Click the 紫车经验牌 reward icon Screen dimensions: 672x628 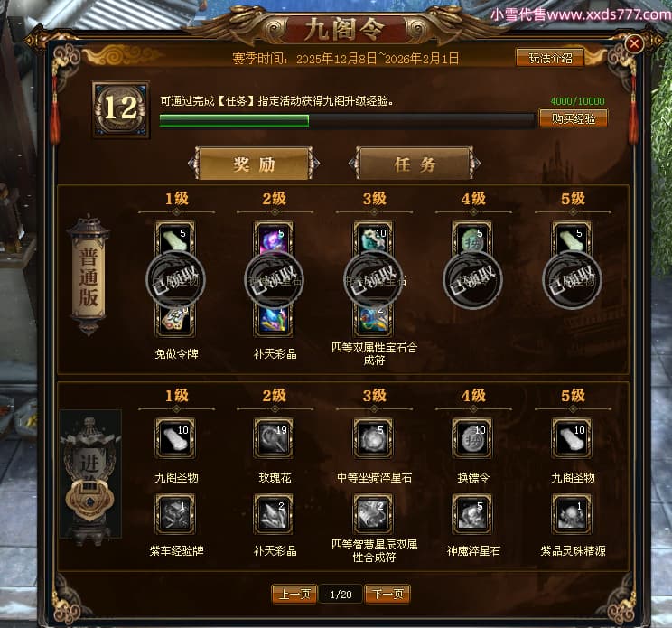click(x=175, y=514)
